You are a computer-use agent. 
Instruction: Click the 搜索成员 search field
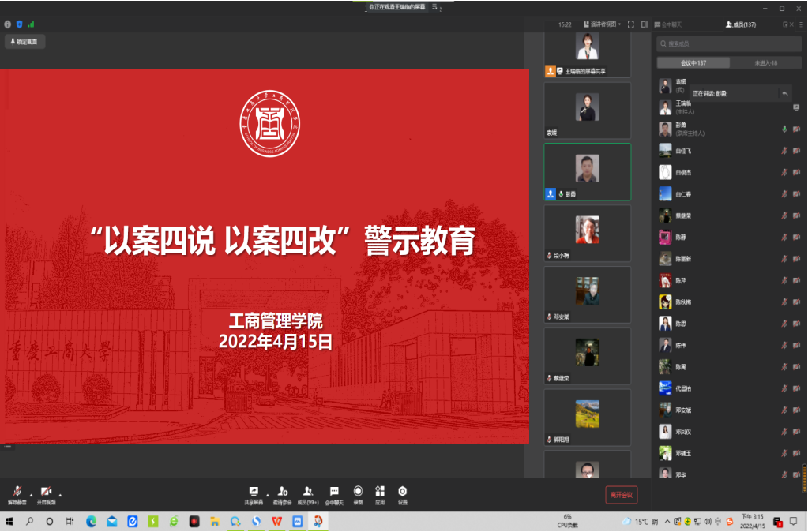731,43
